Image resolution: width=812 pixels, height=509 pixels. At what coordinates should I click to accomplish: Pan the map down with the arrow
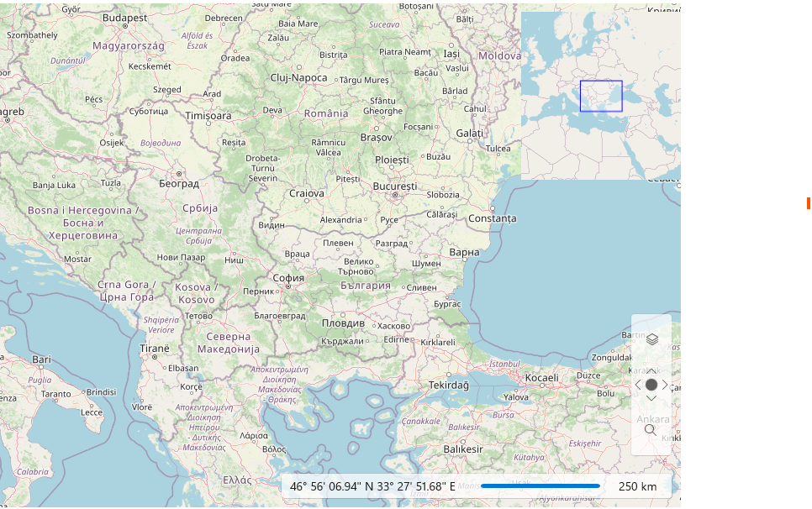pyautogui.click(x=651, y=398)
